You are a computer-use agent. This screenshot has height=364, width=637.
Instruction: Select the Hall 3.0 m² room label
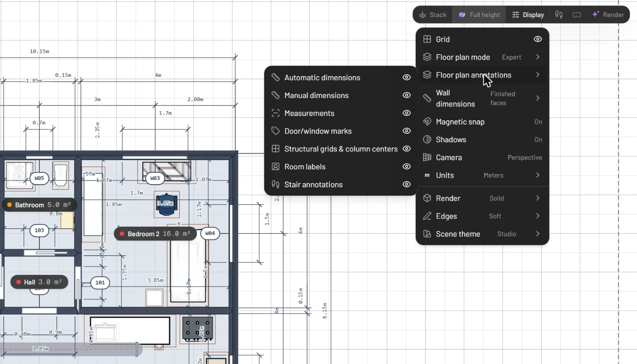pyautogui.click(x=39, y=282)
